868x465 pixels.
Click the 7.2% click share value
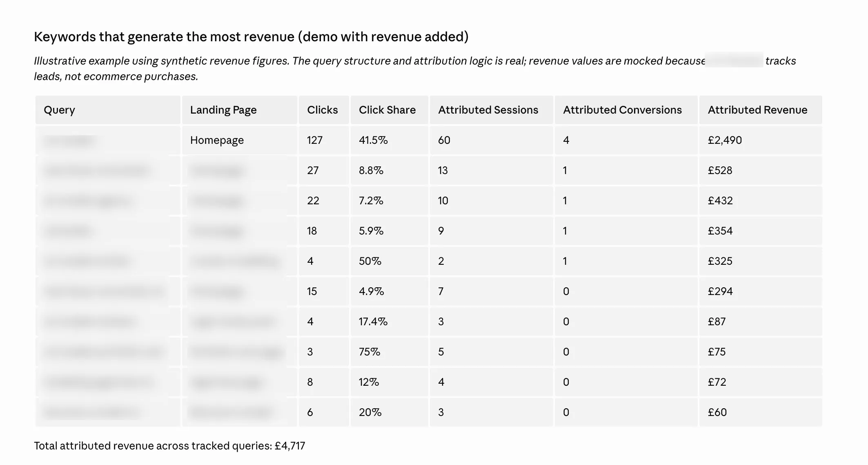[371, 201]
